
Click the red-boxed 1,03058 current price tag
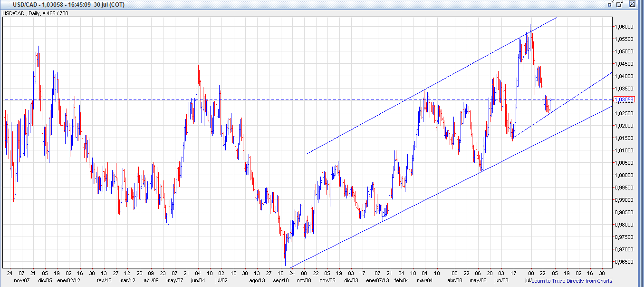coord(624,99)
